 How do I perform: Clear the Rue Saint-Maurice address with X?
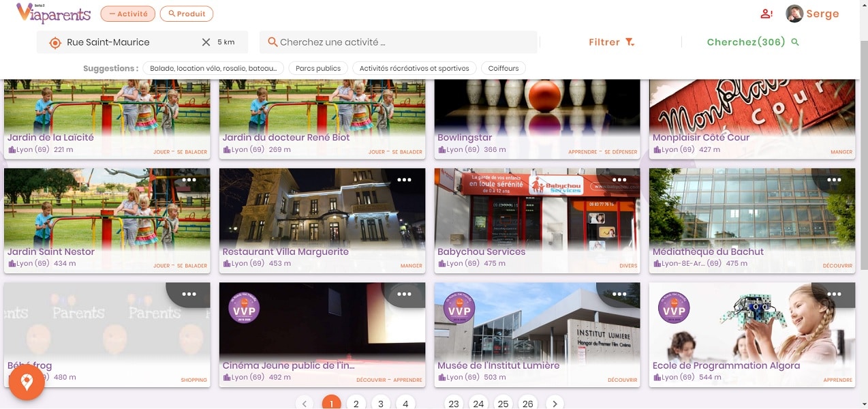[x=206, y=42]
